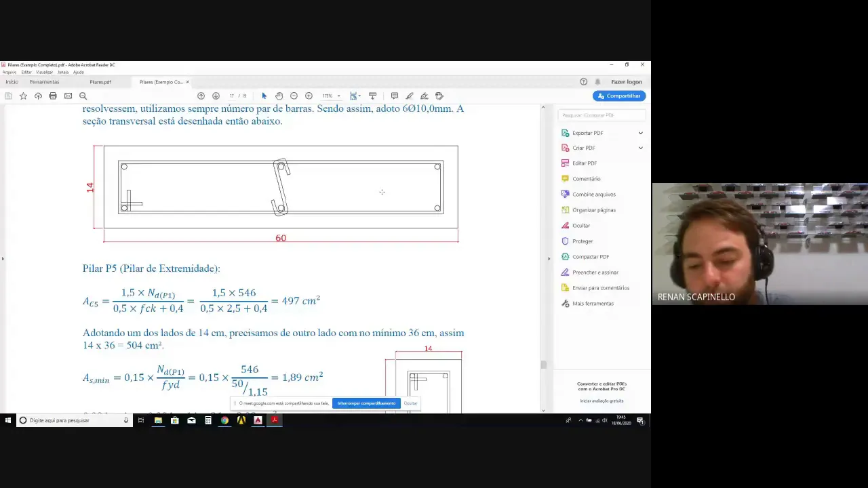
Task: Select the highlight text pen tool
Action: [409, 96]
